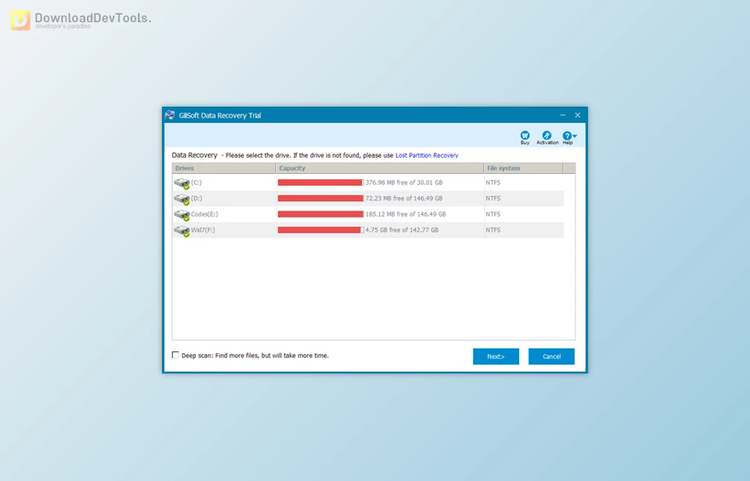Click the Cancel button
750x481 pixels.
coord(551,356)
